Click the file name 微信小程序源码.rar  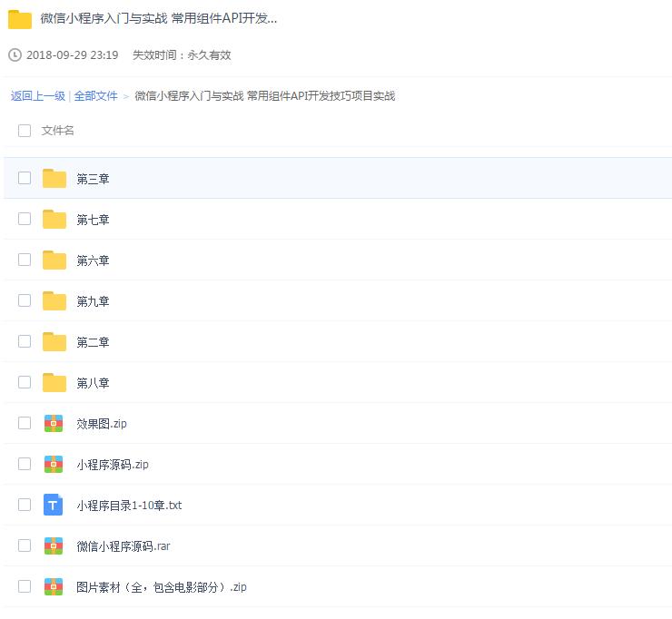[124, 546]
